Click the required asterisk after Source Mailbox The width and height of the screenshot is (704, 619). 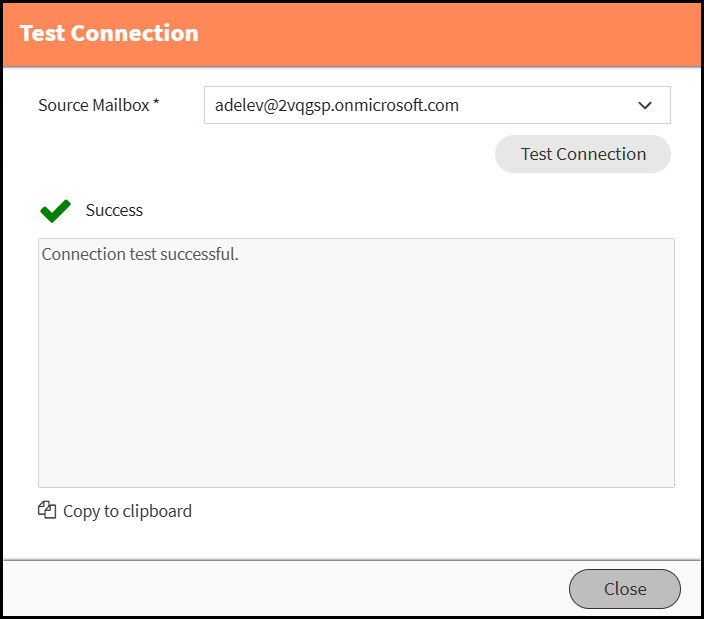(x=157, y=104)
